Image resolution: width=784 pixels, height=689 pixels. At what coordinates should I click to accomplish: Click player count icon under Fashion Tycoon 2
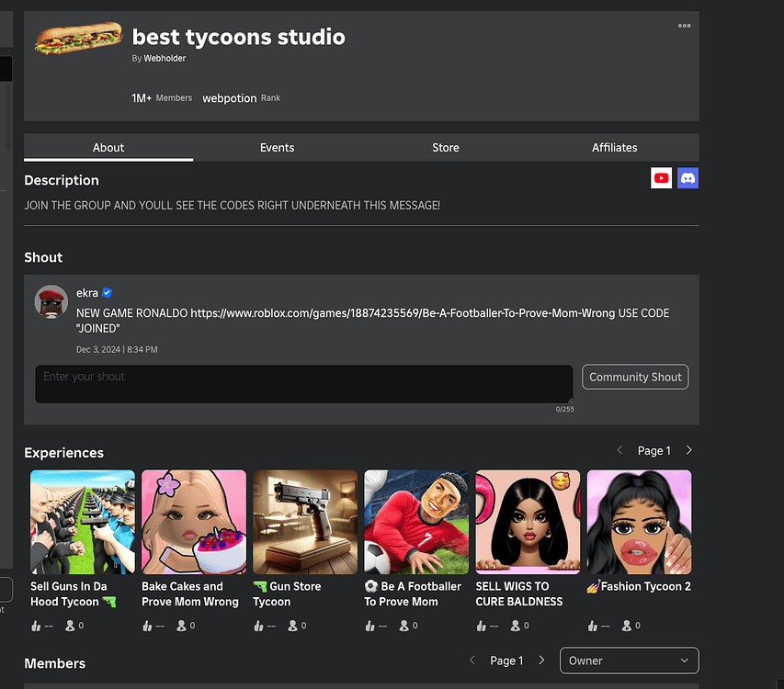627,626
